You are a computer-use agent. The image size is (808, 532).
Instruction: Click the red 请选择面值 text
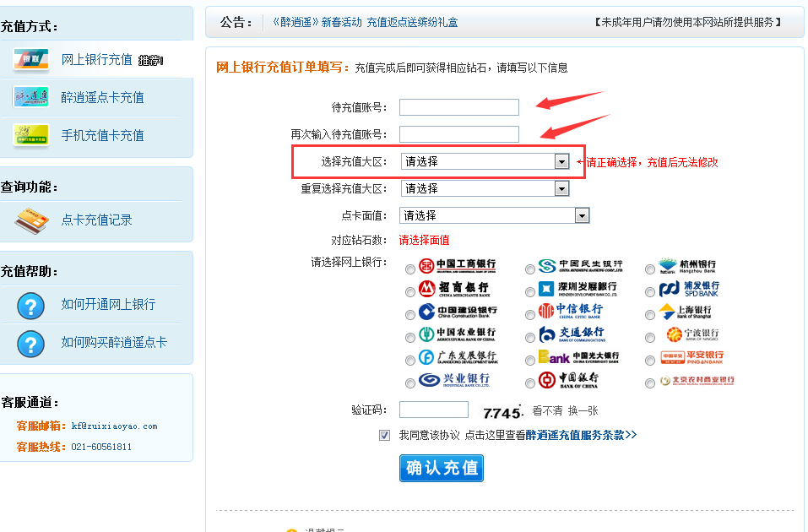(x=424, y=240)
